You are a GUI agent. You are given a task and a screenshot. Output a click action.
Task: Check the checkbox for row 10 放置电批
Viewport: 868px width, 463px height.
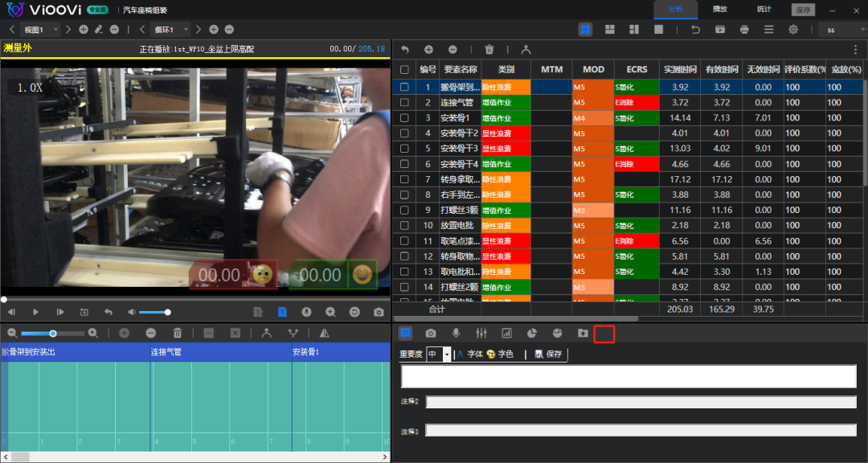(404, 225)
